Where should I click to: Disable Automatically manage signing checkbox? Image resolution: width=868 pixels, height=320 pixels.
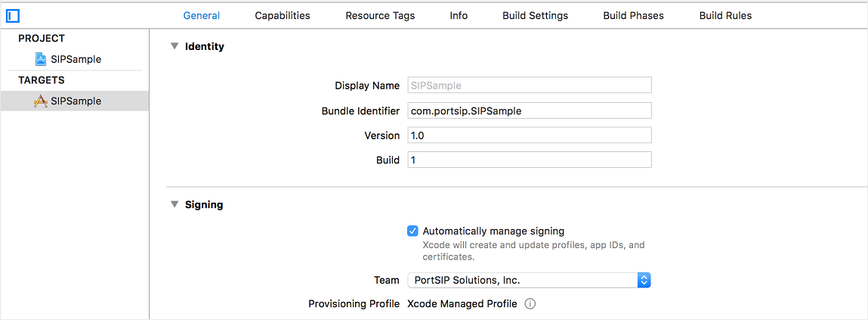[x=412, y=231]
